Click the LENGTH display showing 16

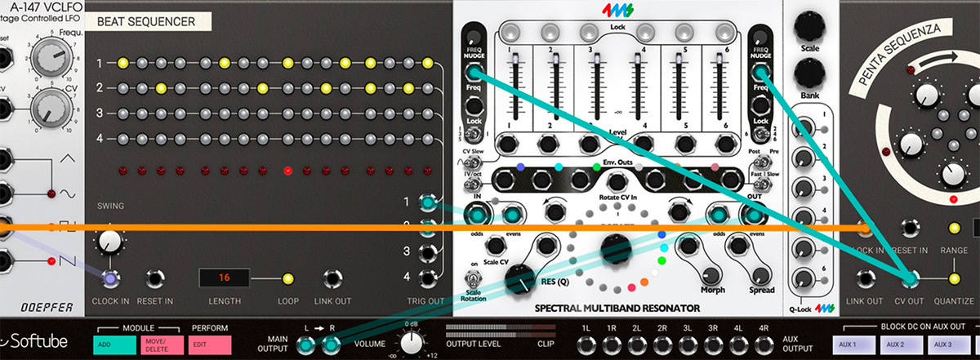224,278
